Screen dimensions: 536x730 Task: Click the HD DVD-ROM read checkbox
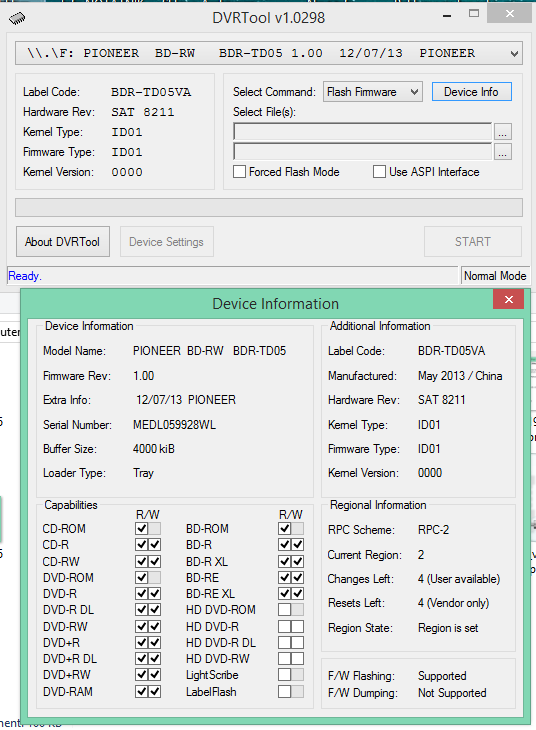point(285,610)
